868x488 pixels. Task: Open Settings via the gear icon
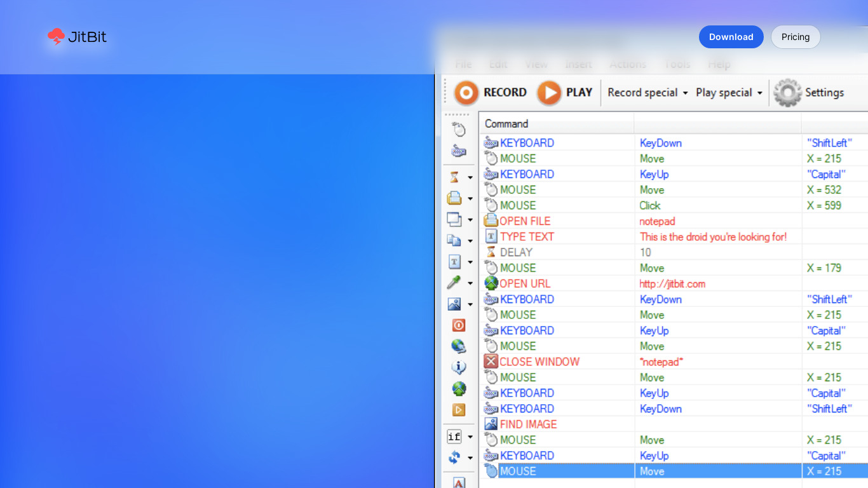[788, 93]
